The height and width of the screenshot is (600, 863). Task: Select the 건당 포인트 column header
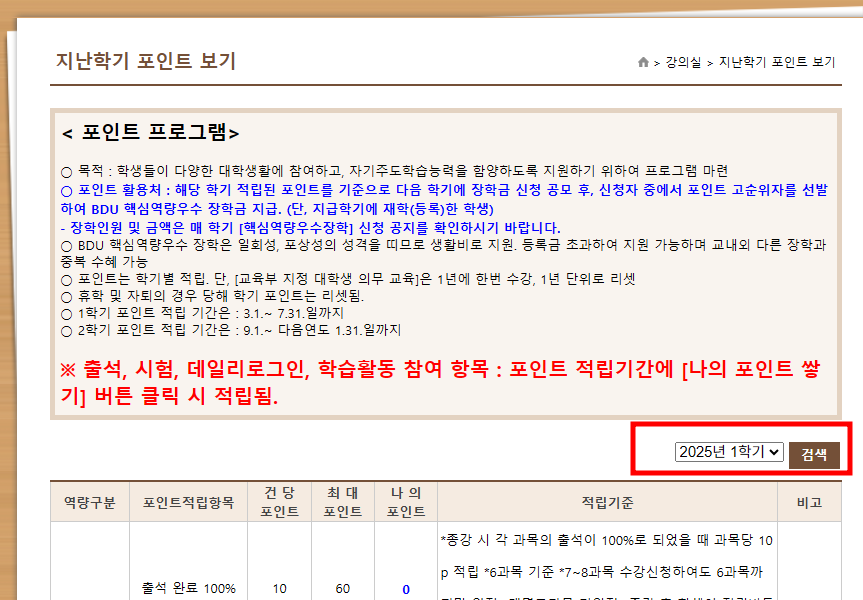tap(279, 502)
